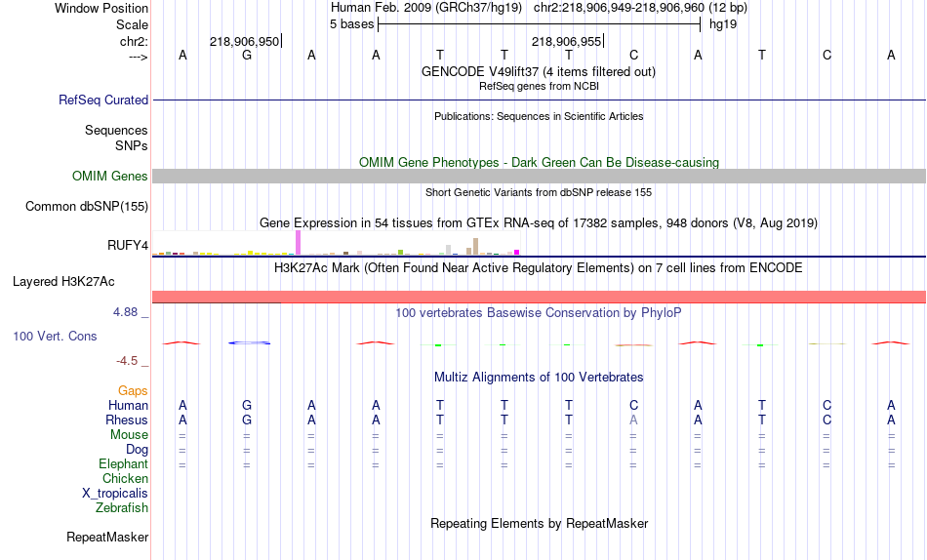The image size is (927, 560).
Task: Click the reverse-complement arrow next to the base sequence
Action: tap(139, 57)
